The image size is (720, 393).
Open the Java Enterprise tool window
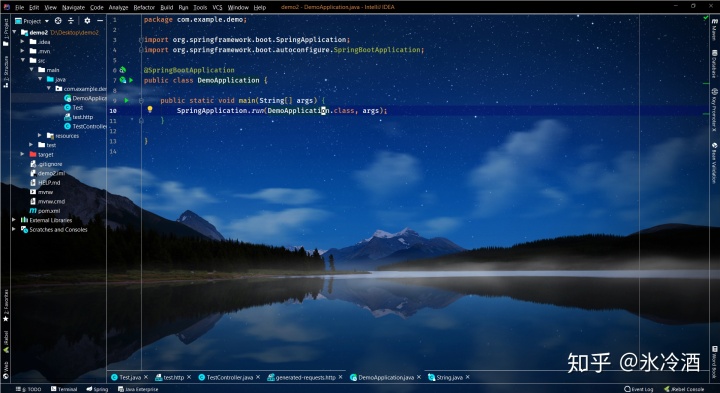[x=138, y=389]
